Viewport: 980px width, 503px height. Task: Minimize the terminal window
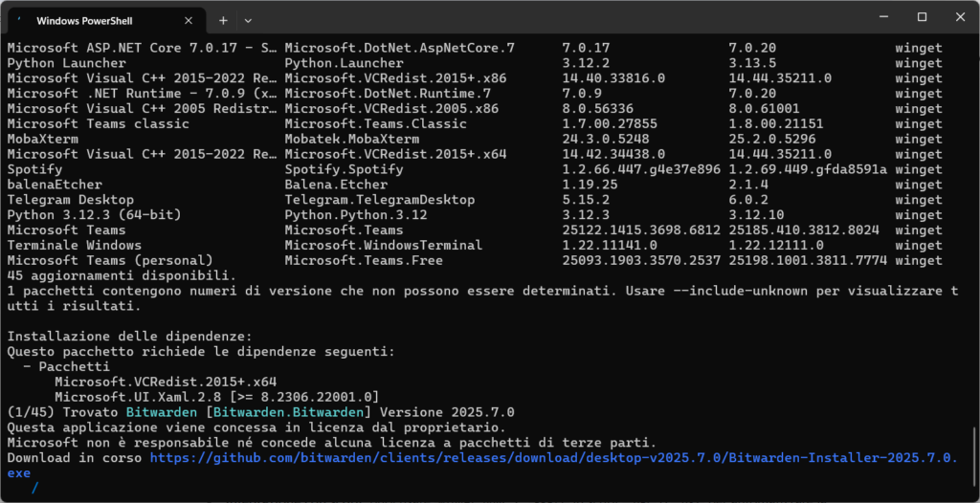coord(880,17)
